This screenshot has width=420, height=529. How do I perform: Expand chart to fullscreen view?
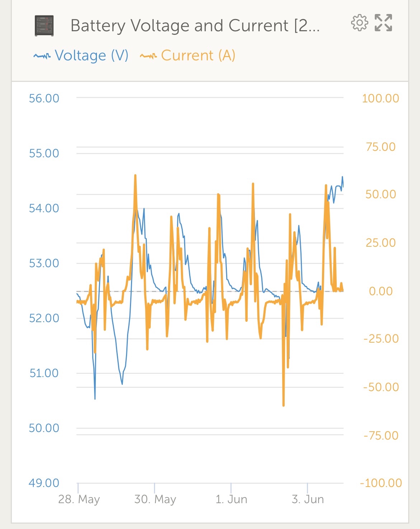coord(383,23)
